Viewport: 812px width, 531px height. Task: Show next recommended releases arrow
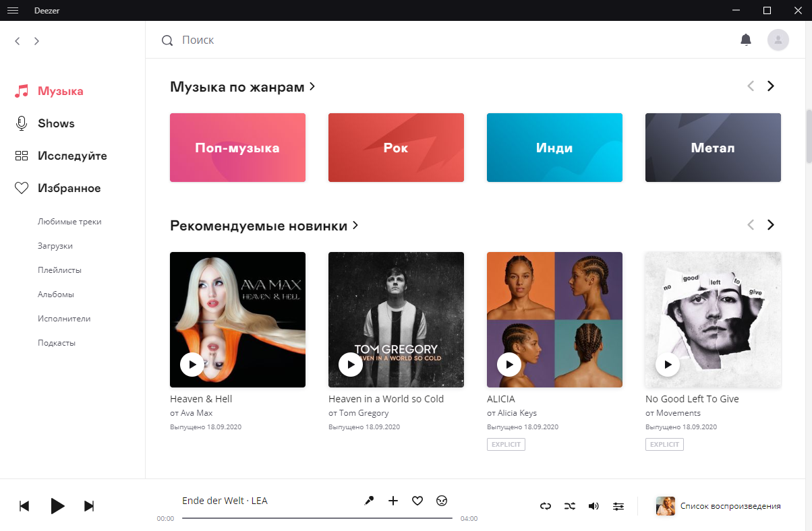pos(771,225)
